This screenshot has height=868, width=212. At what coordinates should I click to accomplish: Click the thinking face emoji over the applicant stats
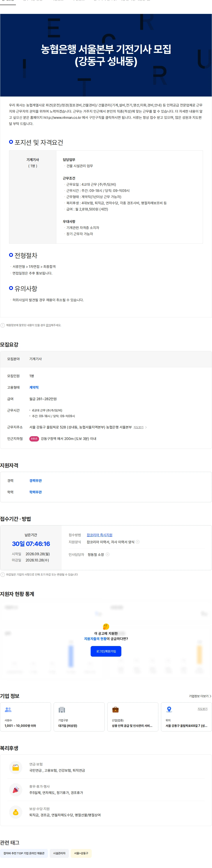coord(106,627)
